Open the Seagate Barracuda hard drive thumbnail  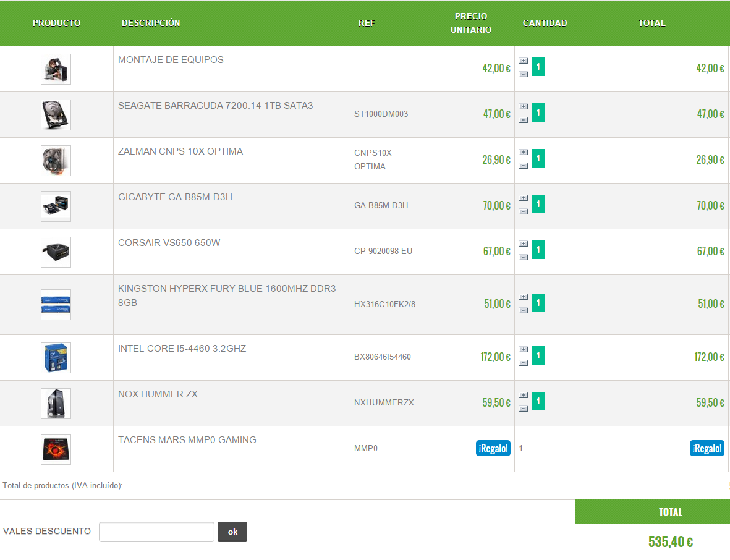click(56, 114)
